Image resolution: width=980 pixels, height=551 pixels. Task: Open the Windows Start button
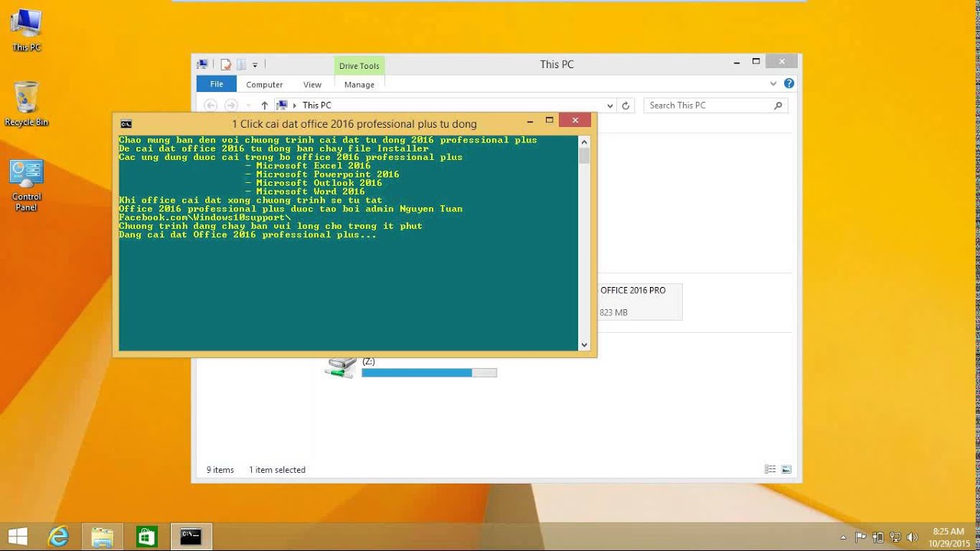18,536
